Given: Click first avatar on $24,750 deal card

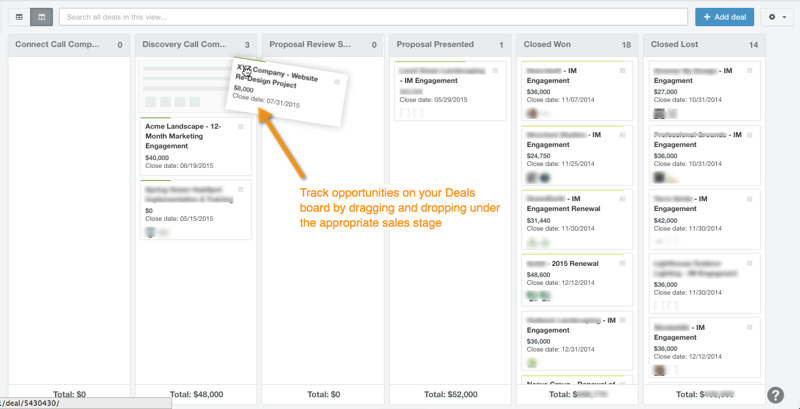Looking at the screenshot, I should pos(532,177).
